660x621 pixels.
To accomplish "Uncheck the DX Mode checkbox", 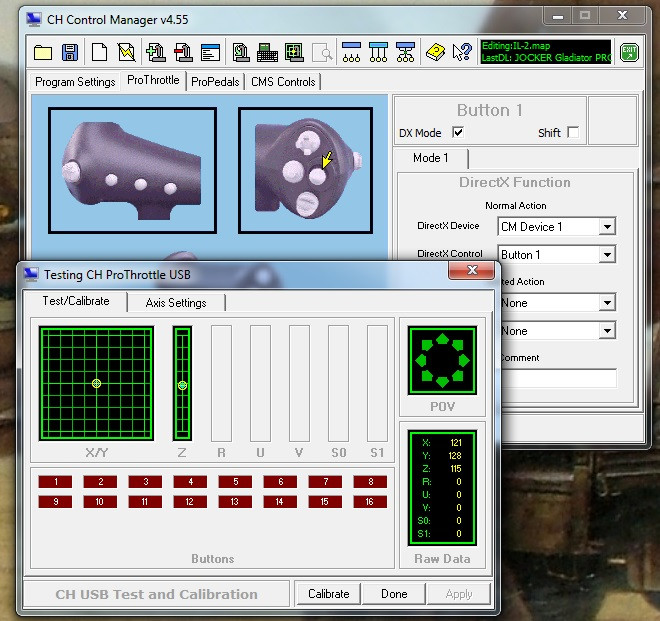I will (458, 132).
